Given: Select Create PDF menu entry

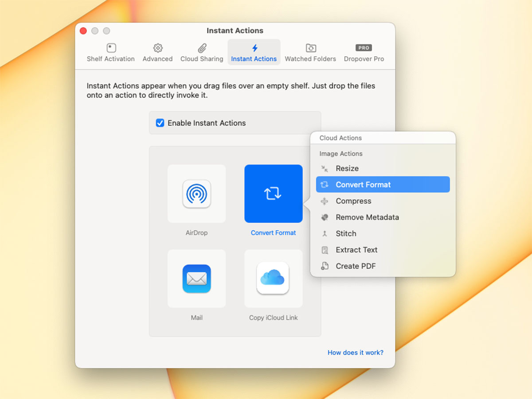Looking at the screenshot, I should (356, 266).
